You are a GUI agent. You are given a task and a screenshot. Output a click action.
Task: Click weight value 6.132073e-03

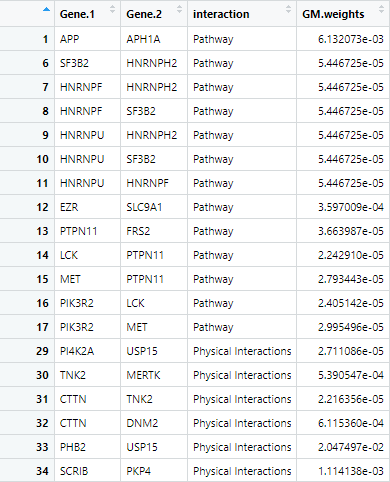(351, 39)
